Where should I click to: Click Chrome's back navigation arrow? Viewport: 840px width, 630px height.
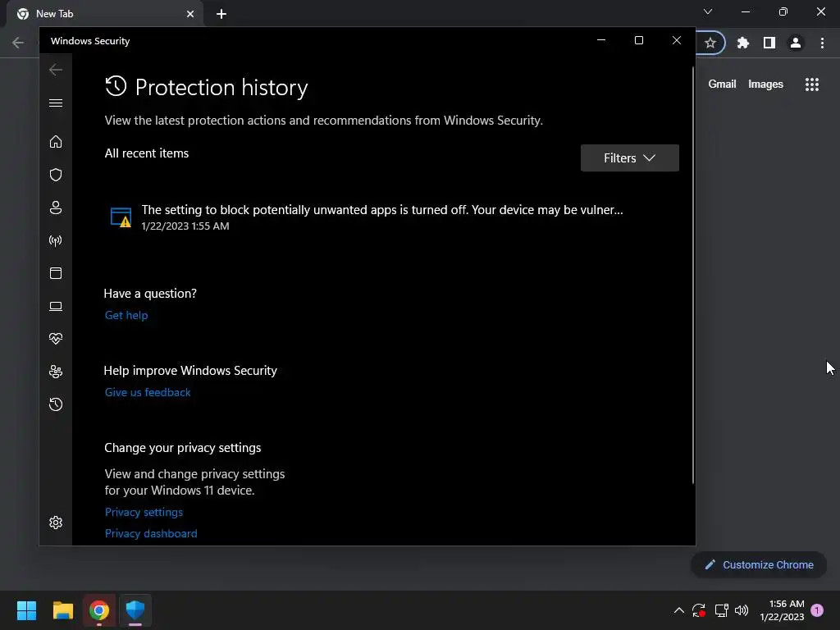pyautogui.click(x=18, y=43)
